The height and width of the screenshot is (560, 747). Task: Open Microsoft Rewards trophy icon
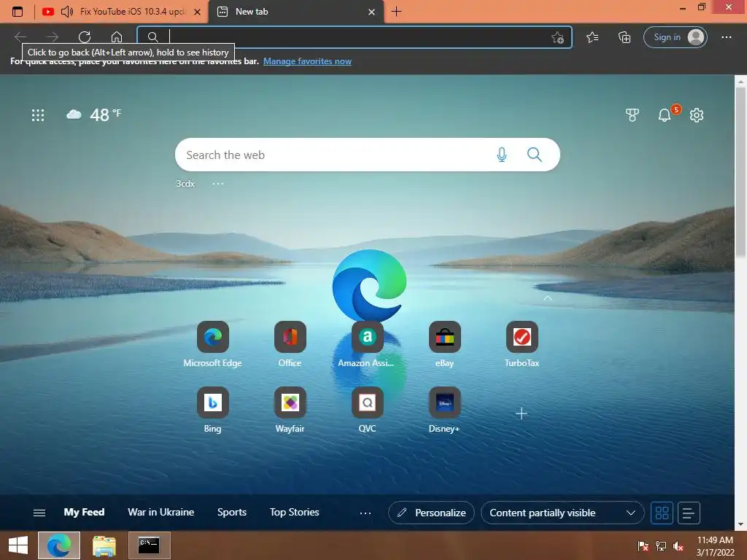[x=632, y=114]
